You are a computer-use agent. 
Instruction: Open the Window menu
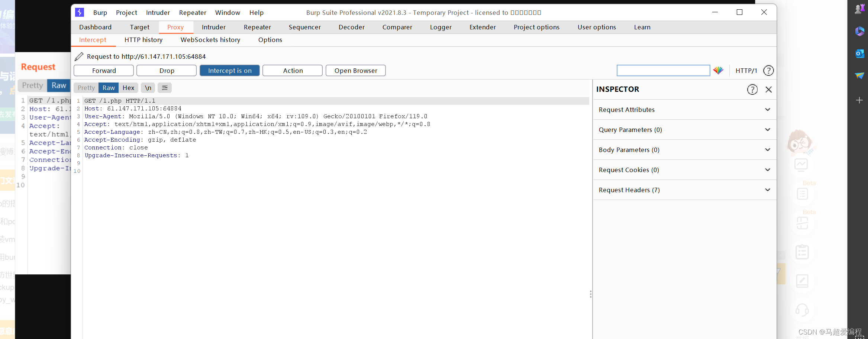pos(228,13)
